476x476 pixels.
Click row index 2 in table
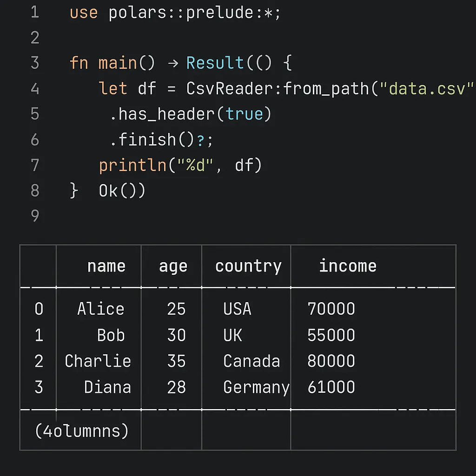coord(39,361)
